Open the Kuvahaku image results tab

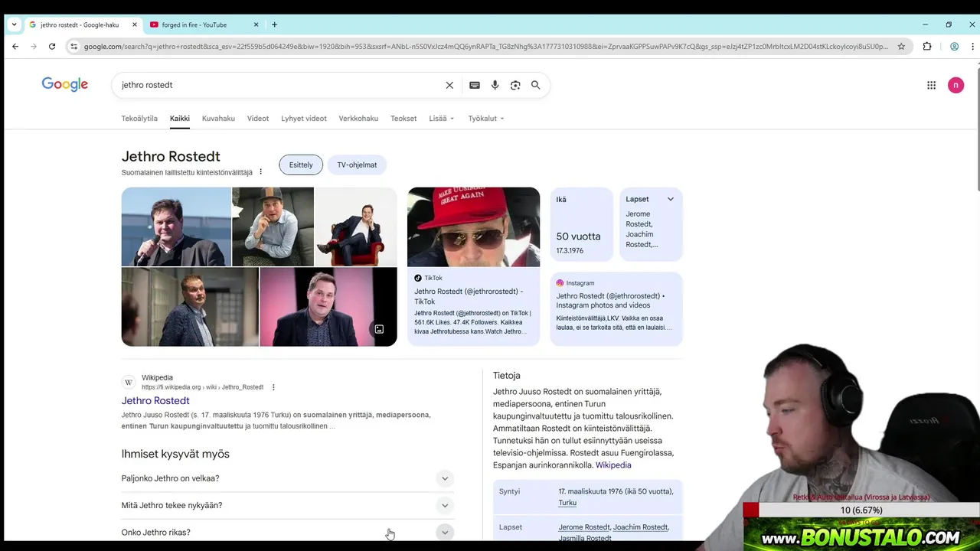click(x=218, y=119)
